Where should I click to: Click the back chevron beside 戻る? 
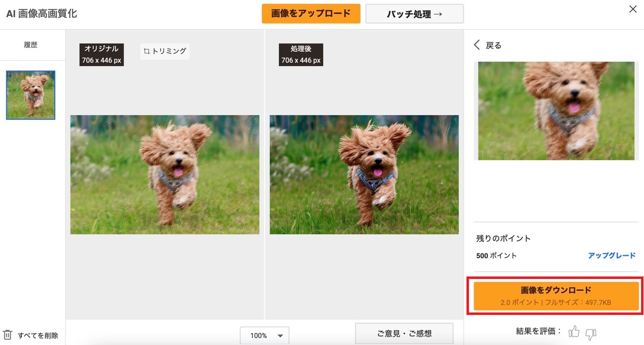[476, 44]
